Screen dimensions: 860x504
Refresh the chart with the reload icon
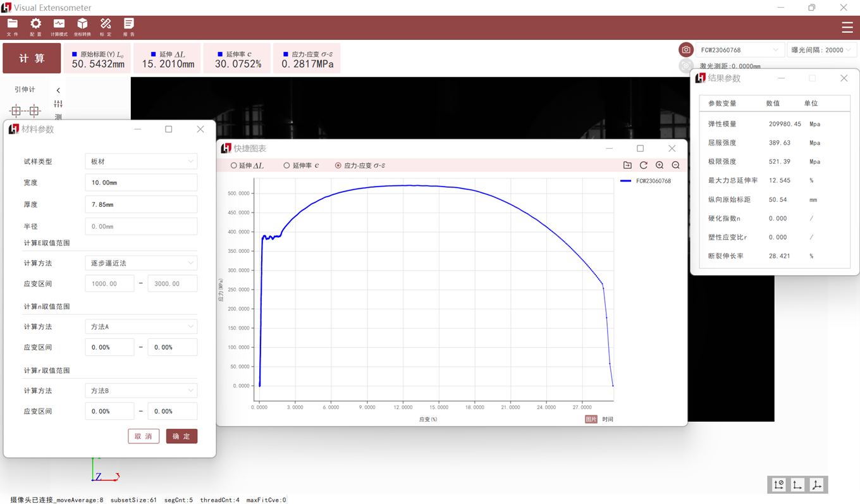tap(644, 165)
